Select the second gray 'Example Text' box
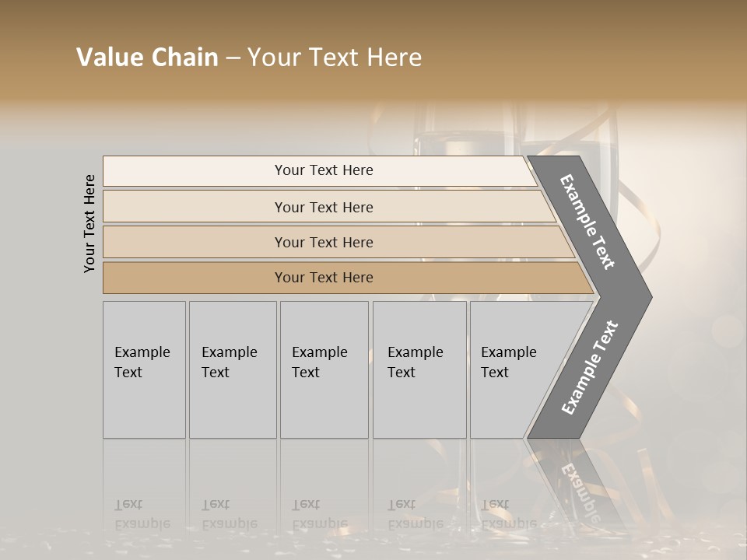 [x=233, y=369]
